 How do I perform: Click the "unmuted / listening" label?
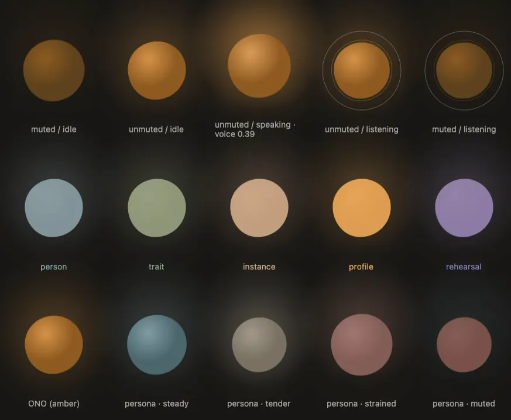click(x=361, y=129)
